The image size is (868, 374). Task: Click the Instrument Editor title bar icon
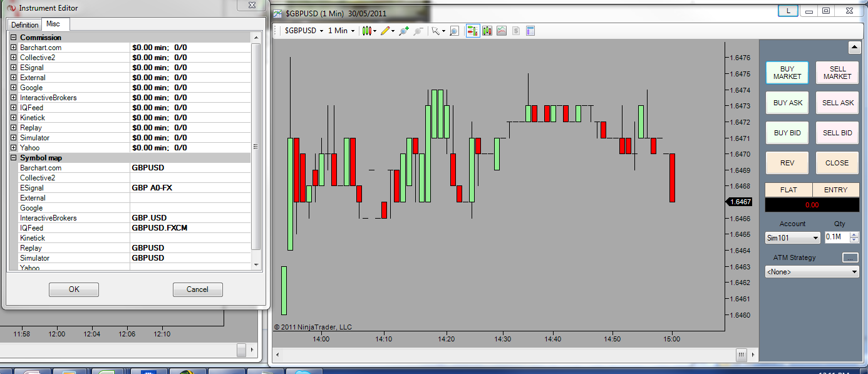click(x=10, y=8)
